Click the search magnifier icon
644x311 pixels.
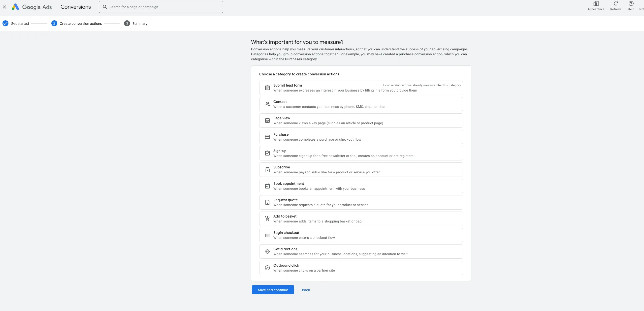tap(105, 7)
